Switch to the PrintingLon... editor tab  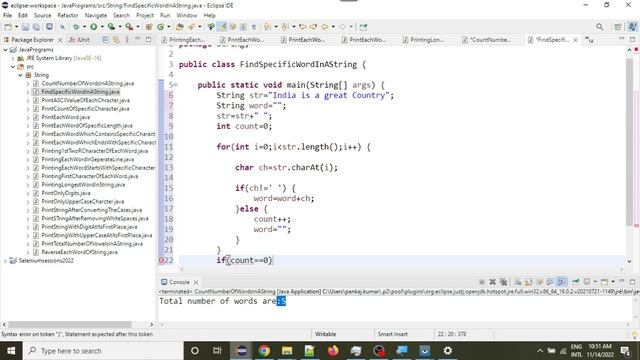423,40
